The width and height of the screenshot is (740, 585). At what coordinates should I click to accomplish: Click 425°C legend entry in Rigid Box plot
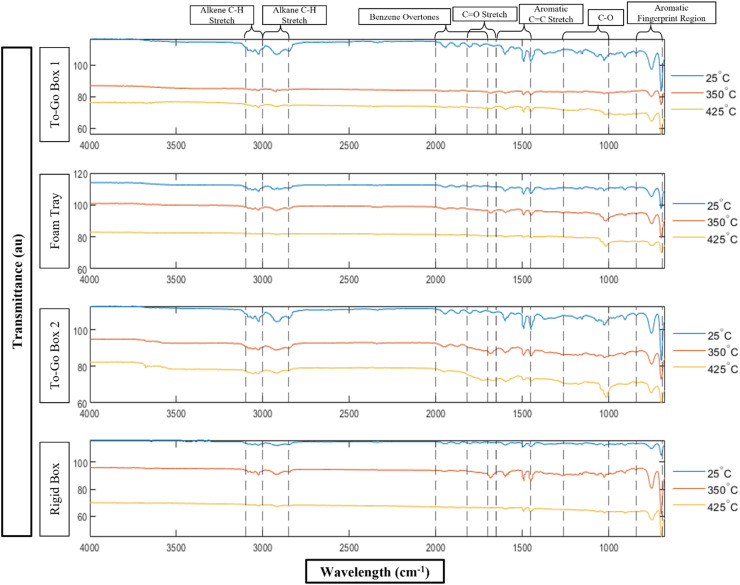coord(705,506)
